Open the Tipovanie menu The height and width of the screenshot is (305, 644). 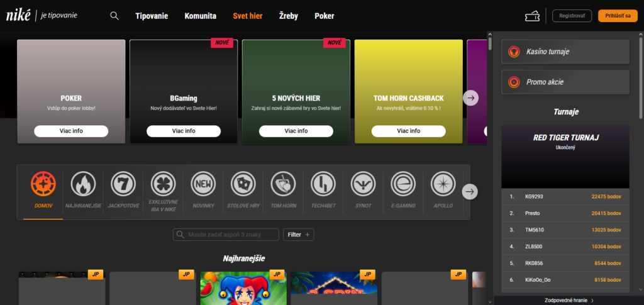152,16
